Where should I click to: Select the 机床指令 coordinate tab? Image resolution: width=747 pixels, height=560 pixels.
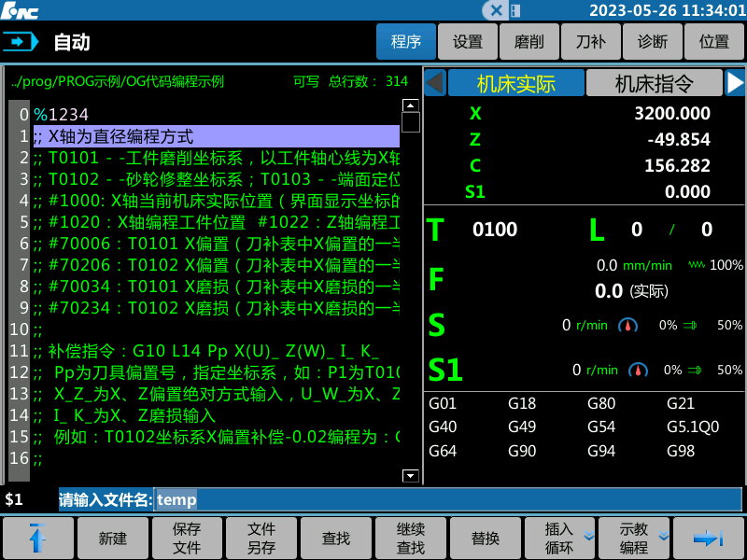pyautogui.click(x=654, y=83)
